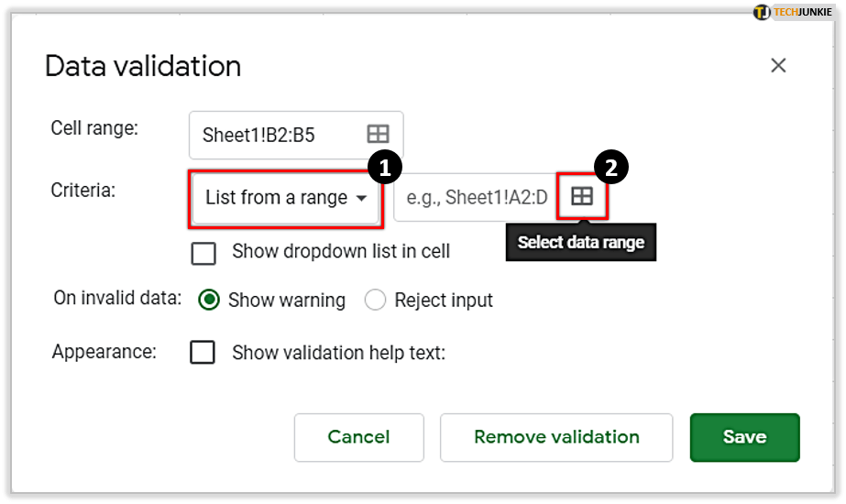Click the Cell range grid selector icon

pos(378,135)
